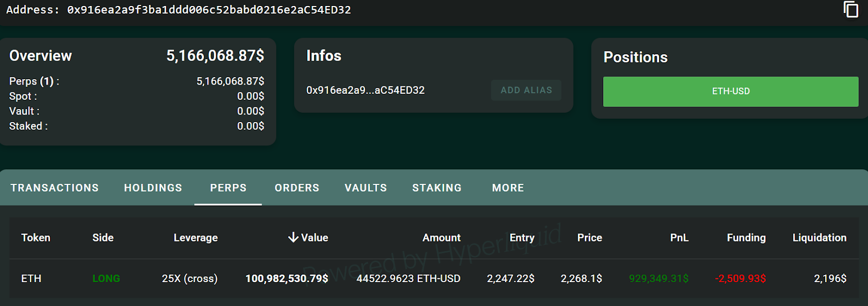Sort table by Token column header

pos(36,238)
